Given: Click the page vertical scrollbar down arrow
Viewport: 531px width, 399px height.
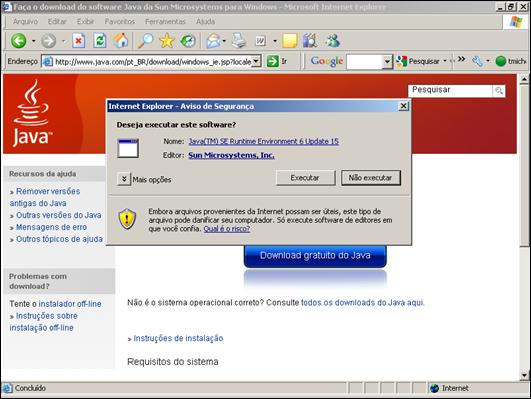Looking at the screenshot, I should coord(524,375).
